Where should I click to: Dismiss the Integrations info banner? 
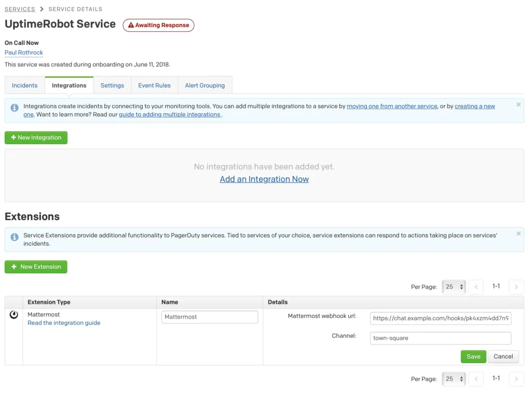coord(518,104)
